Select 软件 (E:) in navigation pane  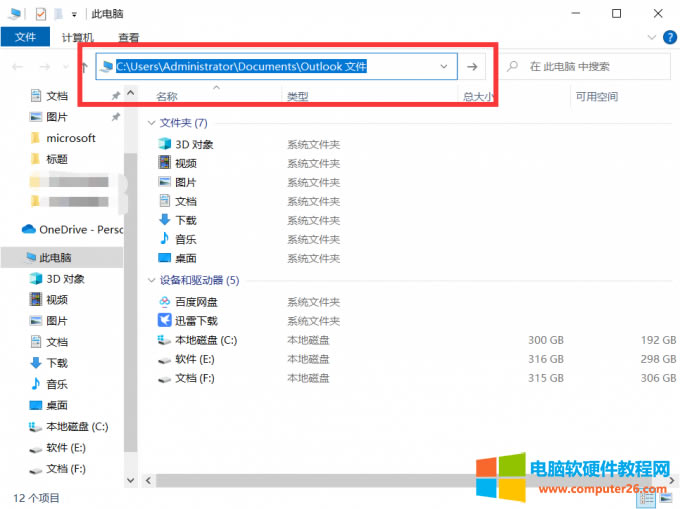coord(65,448)
